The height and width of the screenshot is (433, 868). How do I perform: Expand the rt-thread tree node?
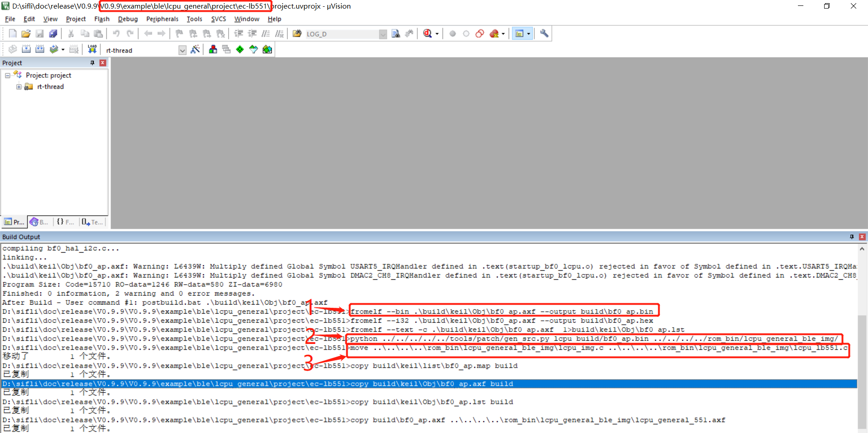pyautogui.click(x=19, y=87)
